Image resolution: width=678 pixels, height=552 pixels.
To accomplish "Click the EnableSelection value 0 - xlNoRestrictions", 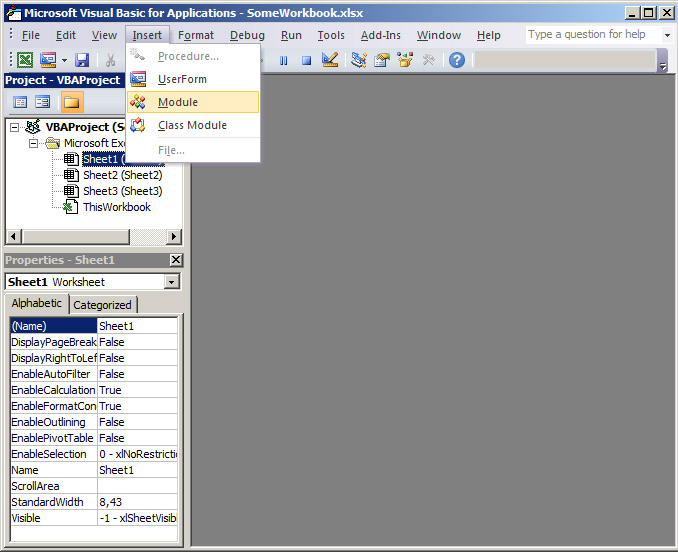I will coord(137,454).
